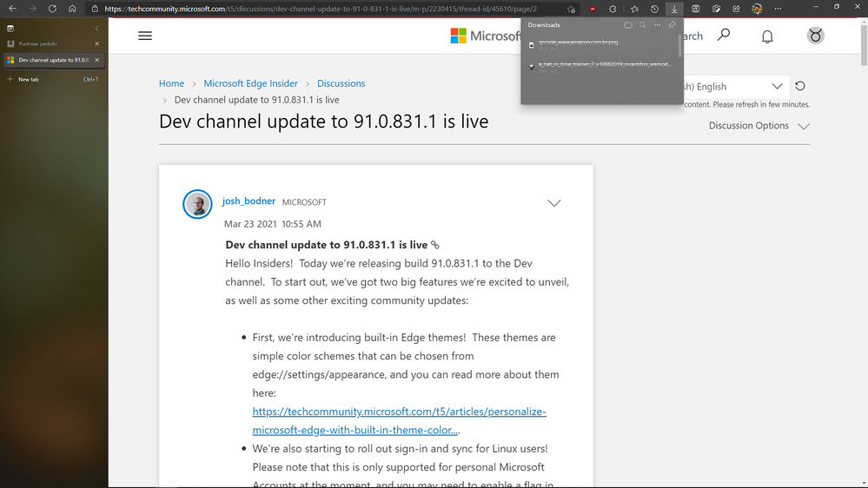Collapse the vertical tabs pane
The height and width of the screenshot is (488, 868).
[x=96, y=28]
